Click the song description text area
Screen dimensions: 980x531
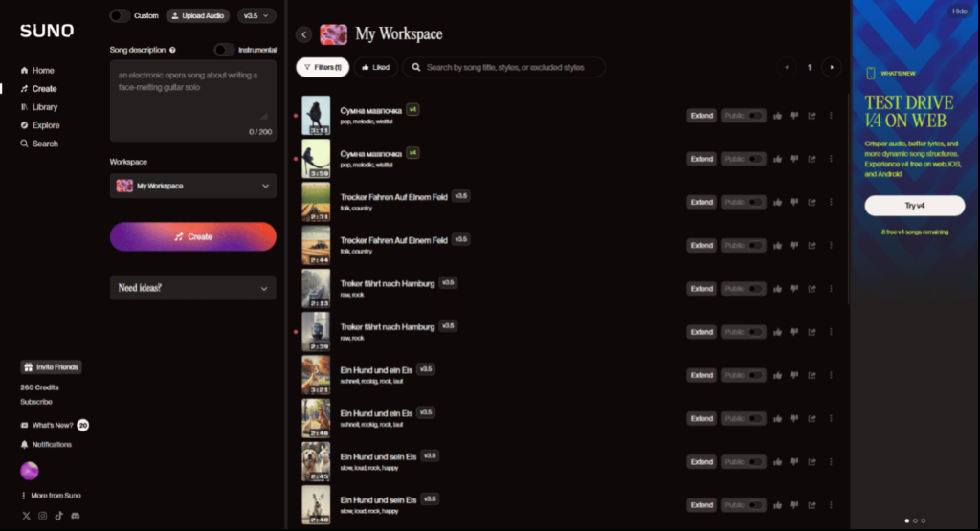coord(193,100)
